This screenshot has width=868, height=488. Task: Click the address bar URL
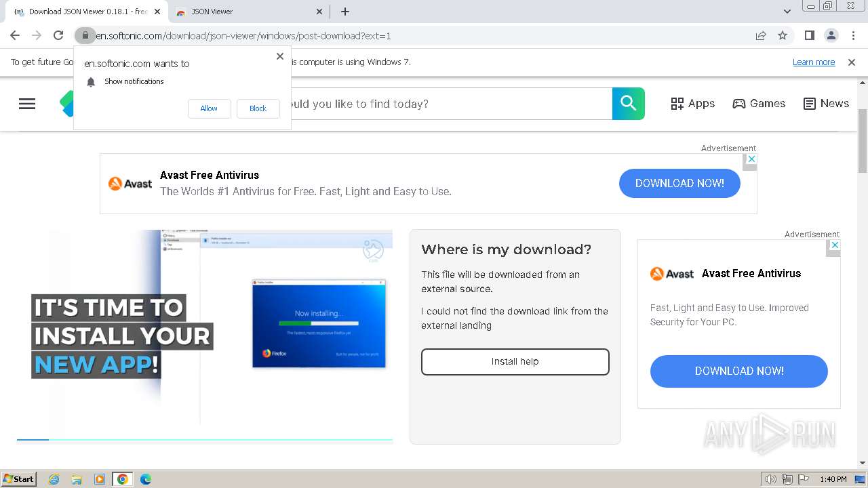click(243, 36)
